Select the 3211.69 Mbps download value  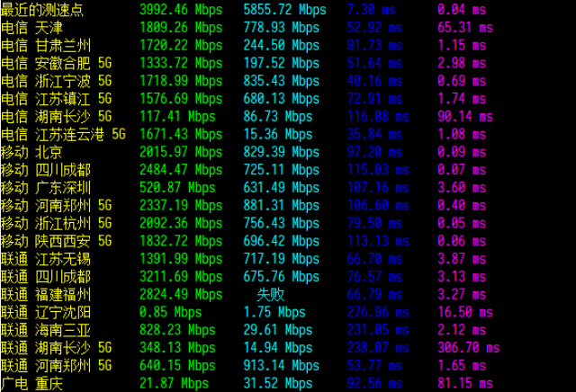pos(181,276)
